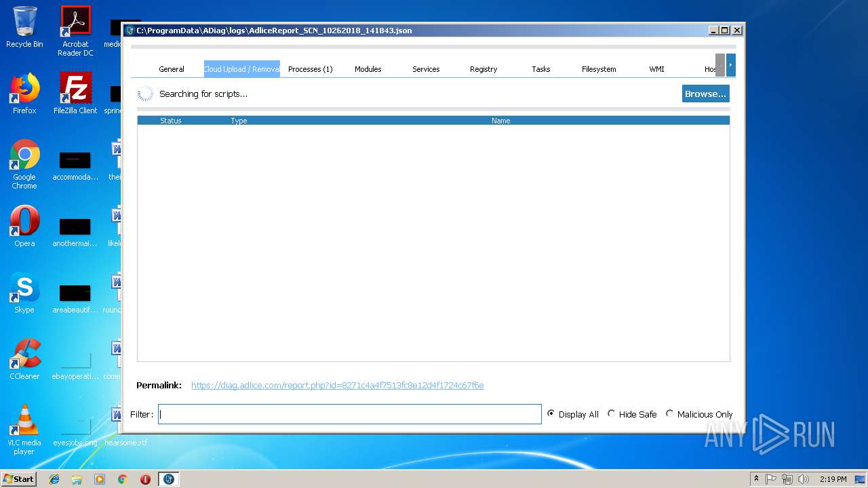868x488 pixels.
Task: Click the Browse... button
Action: coord(705,94)
